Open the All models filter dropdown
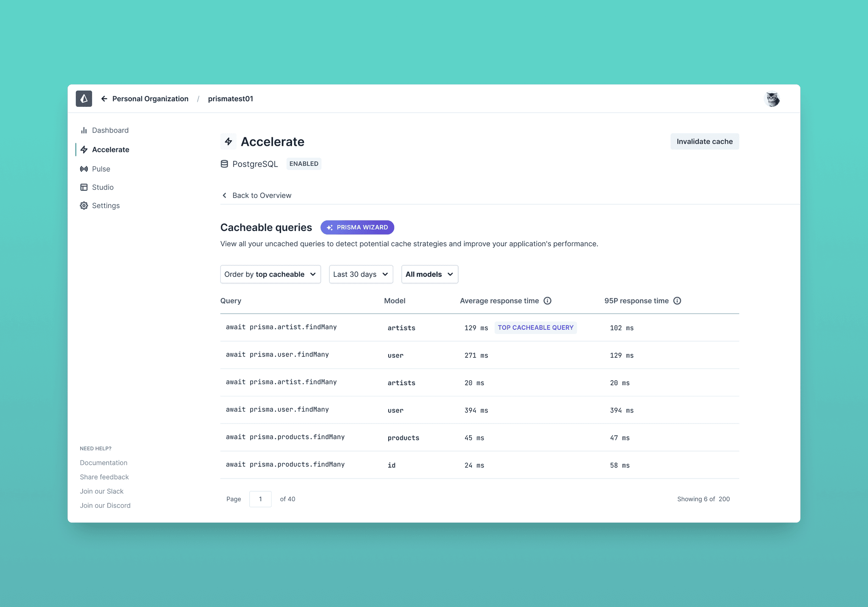Viewport: 868px width, 607px height. (429, 274)
